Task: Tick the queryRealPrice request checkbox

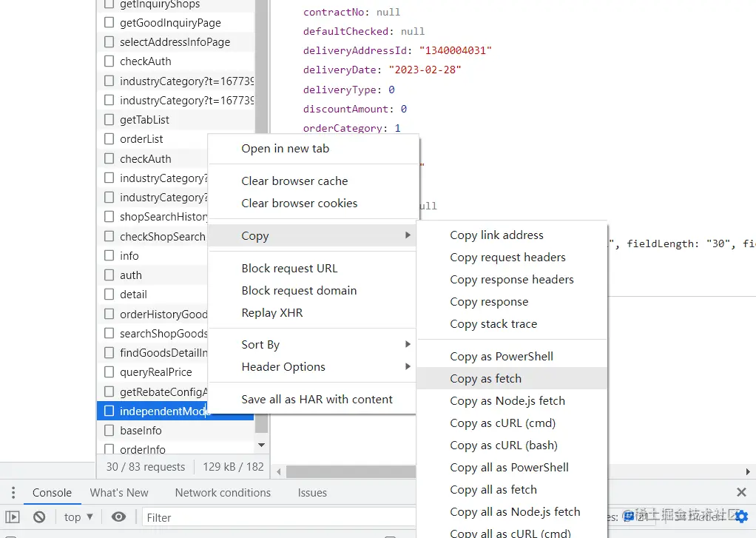Action: point(109,372)
